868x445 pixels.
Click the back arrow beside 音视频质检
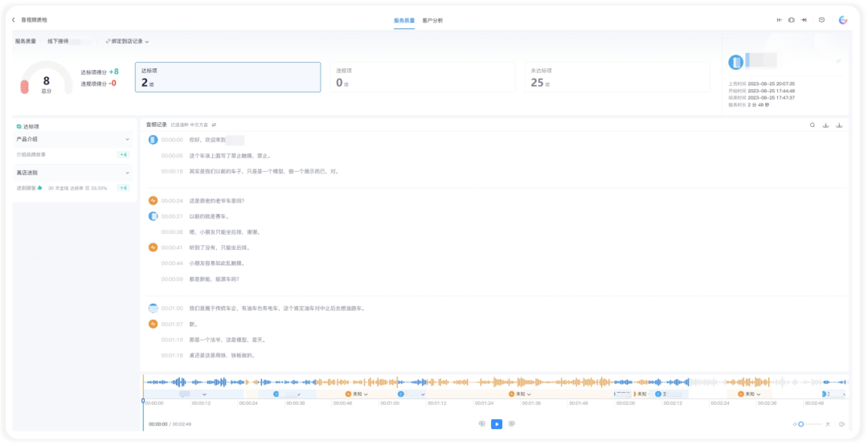14,20
